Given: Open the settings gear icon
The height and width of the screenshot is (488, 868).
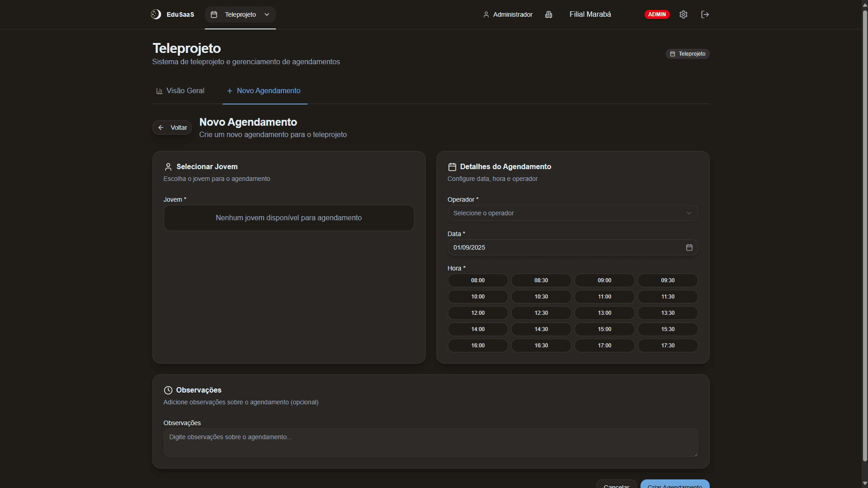Looking at the screenshot, I should pos(683,14).
